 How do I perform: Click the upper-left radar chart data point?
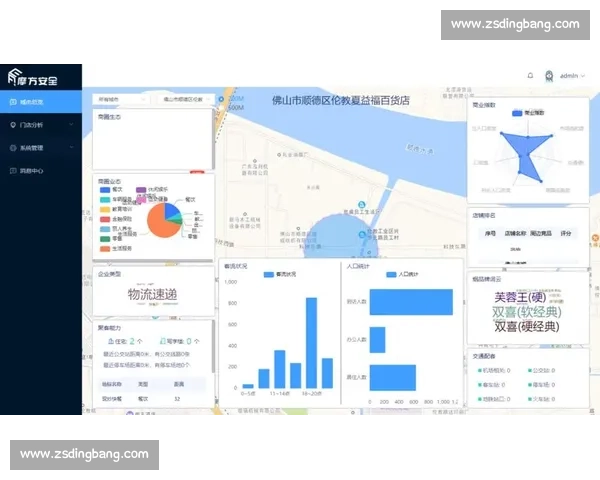pos(501,133)
